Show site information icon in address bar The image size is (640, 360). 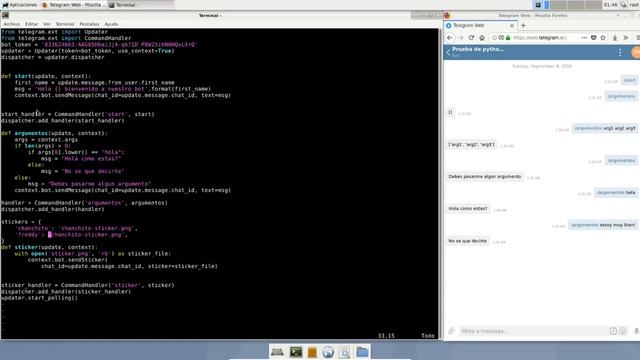(494, 38)
